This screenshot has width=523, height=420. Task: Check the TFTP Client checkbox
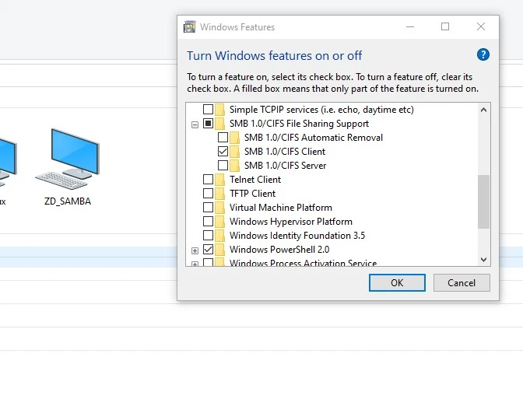pyautogui.click(x=208, y=194)
